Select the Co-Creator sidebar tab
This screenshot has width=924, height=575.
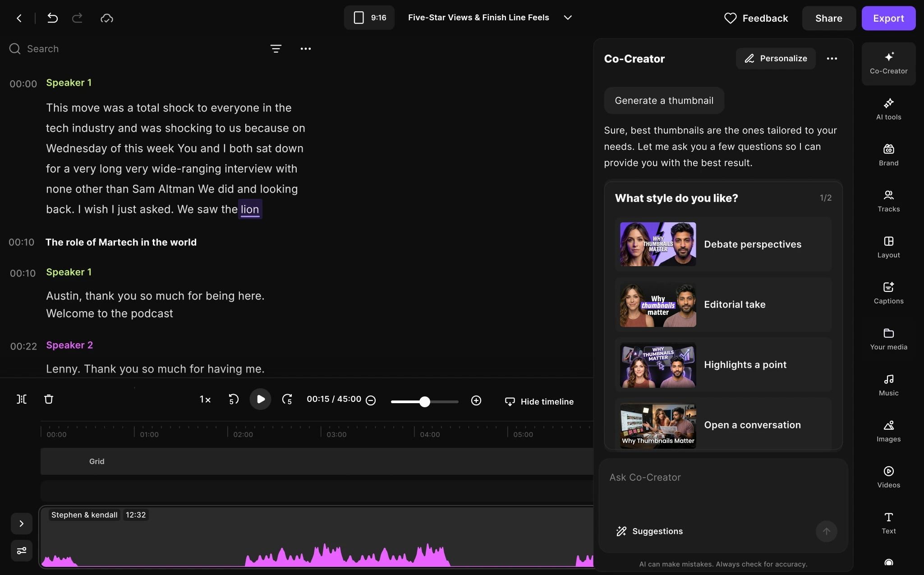[x=888, y=64]
